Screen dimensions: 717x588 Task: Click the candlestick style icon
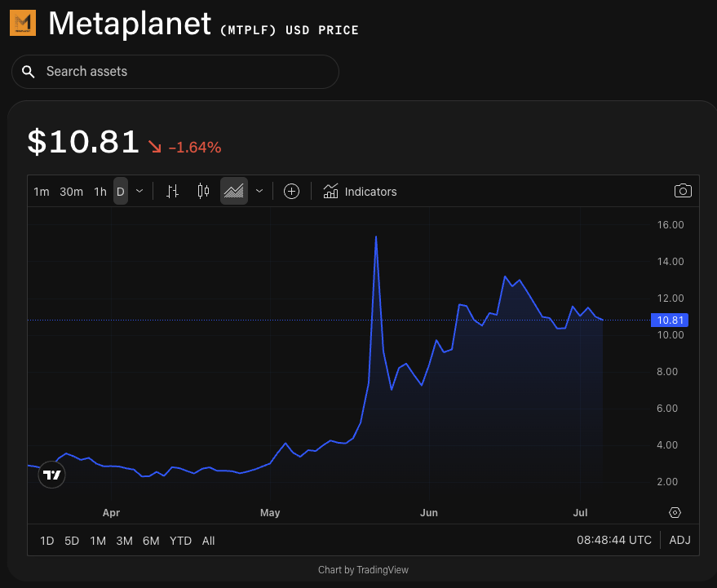203,191
